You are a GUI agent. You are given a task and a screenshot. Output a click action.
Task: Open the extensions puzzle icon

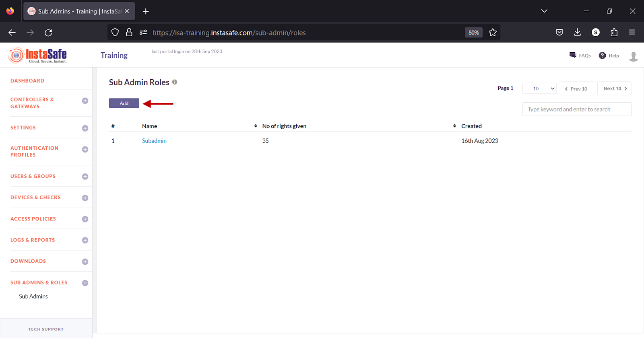(x=614, y=33)
